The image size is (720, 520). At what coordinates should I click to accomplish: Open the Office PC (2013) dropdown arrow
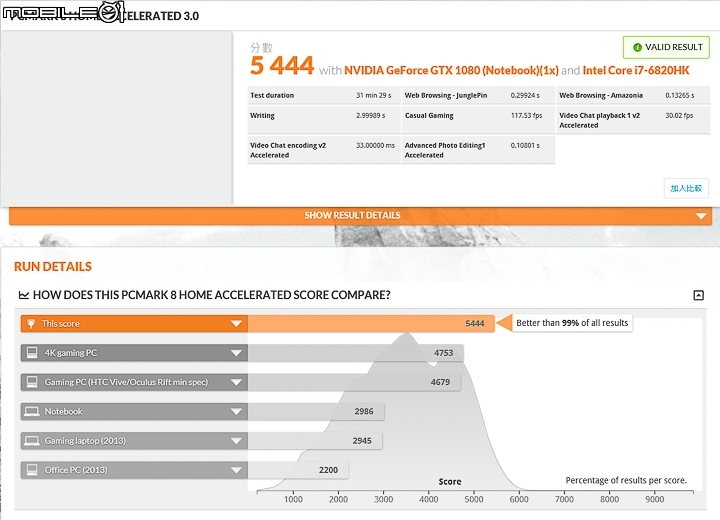pos(236,470)
